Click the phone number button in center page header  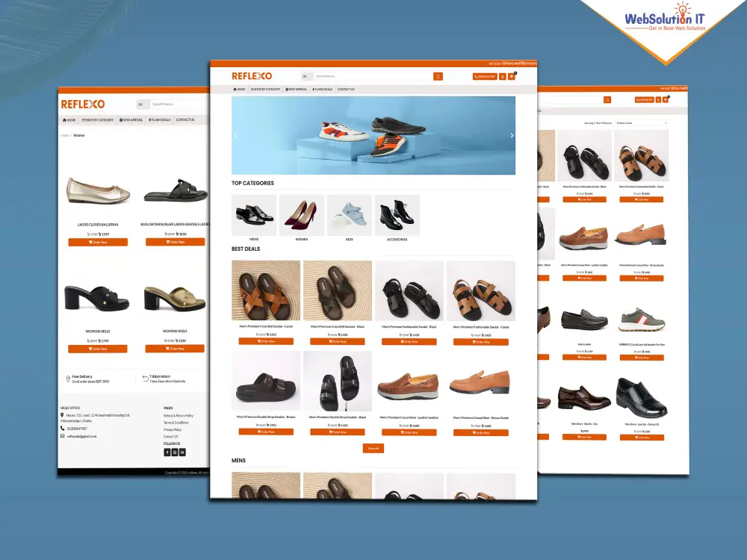tap(485, 76)
